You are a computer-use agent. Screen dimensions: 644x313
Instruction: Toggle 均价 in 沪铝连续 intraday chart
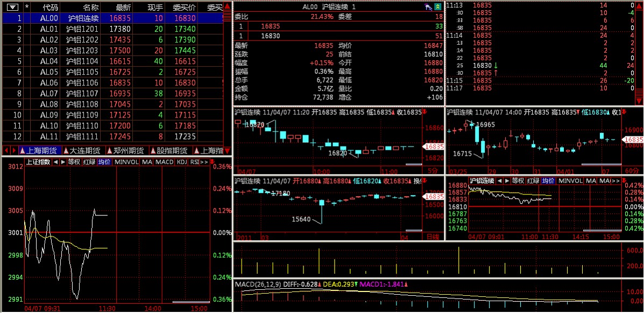[x=548, y=180]
